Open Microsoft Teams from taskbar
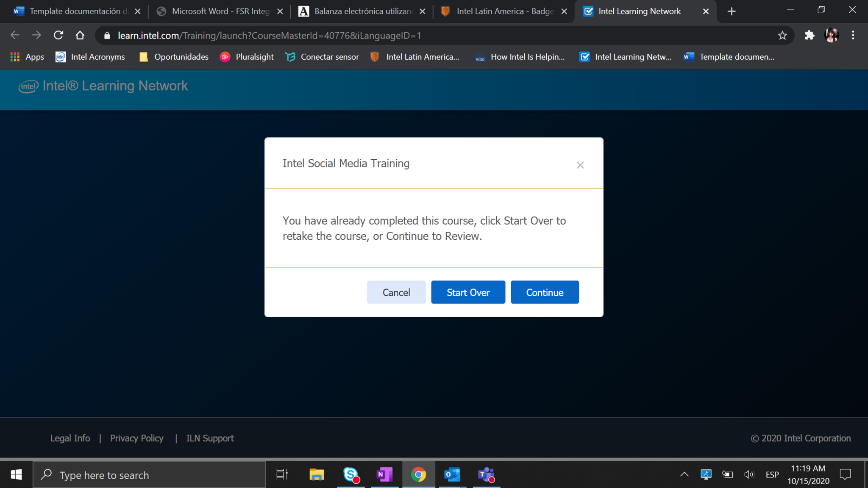Image resolution: width=868 pixels, height=488 pixels. pyautogui.click(x=486, y=475)
